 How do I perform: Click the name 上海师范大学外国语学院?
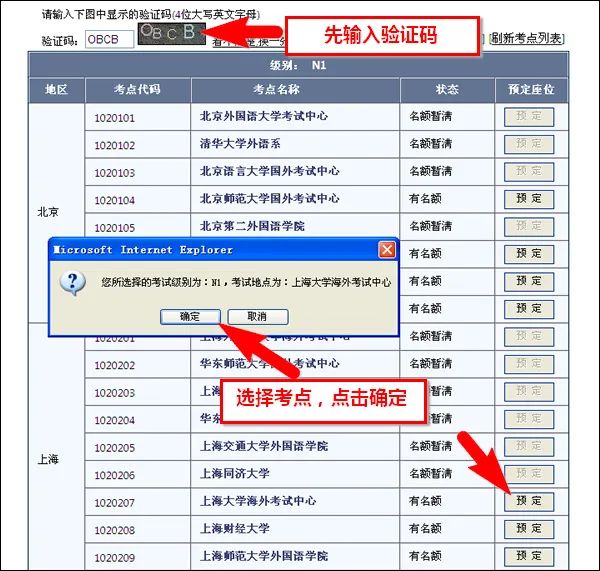264,556
